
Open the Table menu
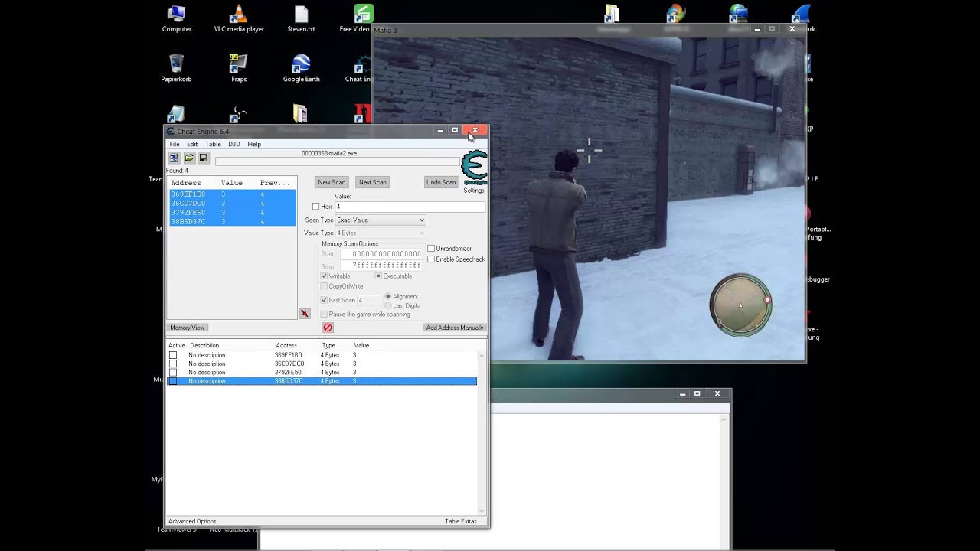213,144
